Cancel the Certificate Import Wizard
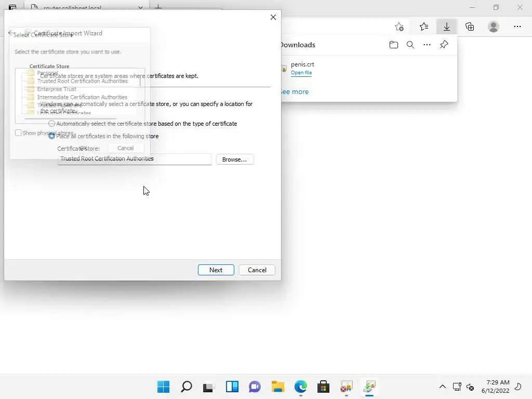This screenshot has width=532, height=399. [257, 270]
